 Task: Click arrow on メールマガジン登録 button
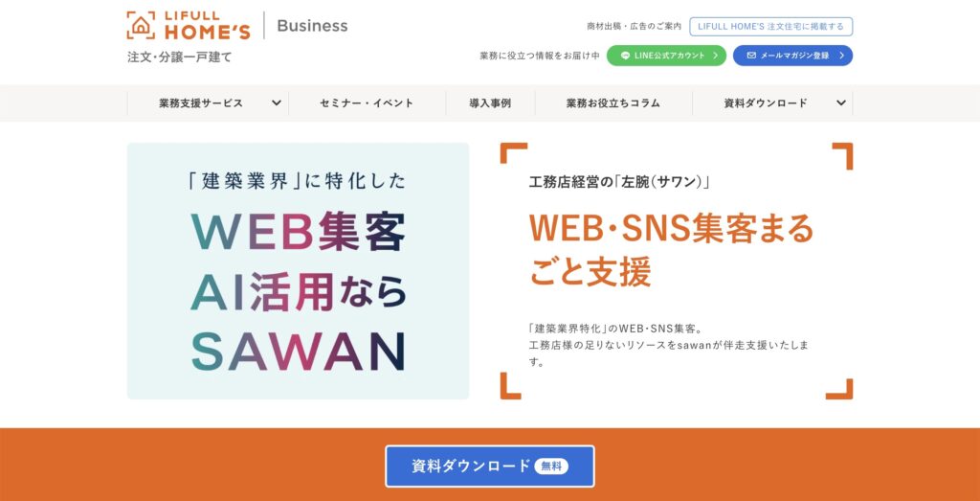842,55
